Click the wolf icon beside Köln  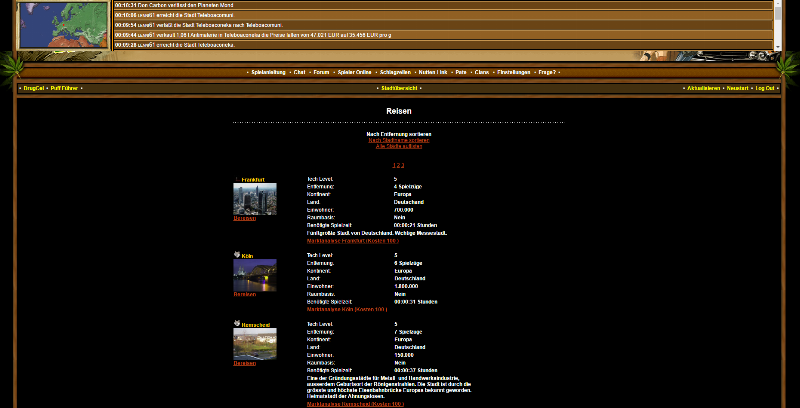(x=237, y=255)
